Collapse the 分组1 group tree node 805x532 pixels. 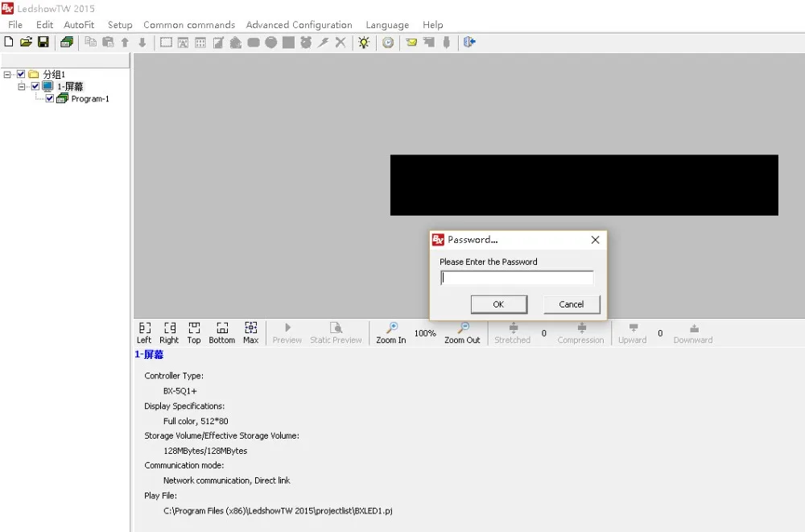click(7, 74)
